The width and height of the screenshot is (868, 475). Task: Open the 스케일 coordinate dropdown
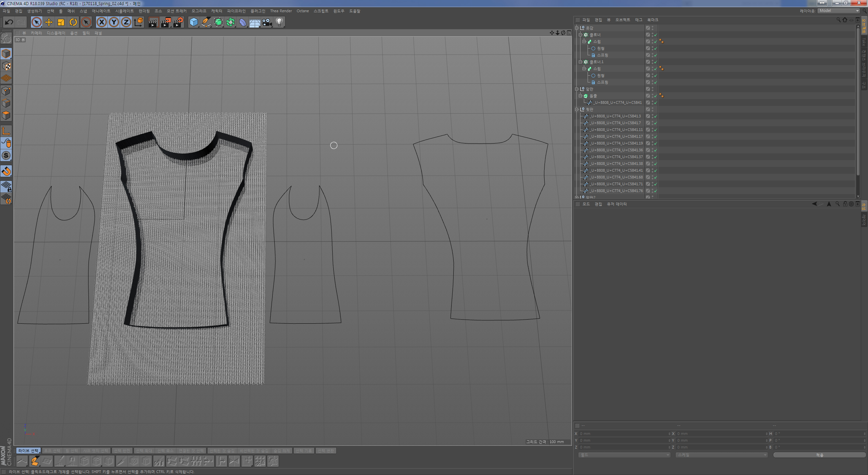point(722,455)
